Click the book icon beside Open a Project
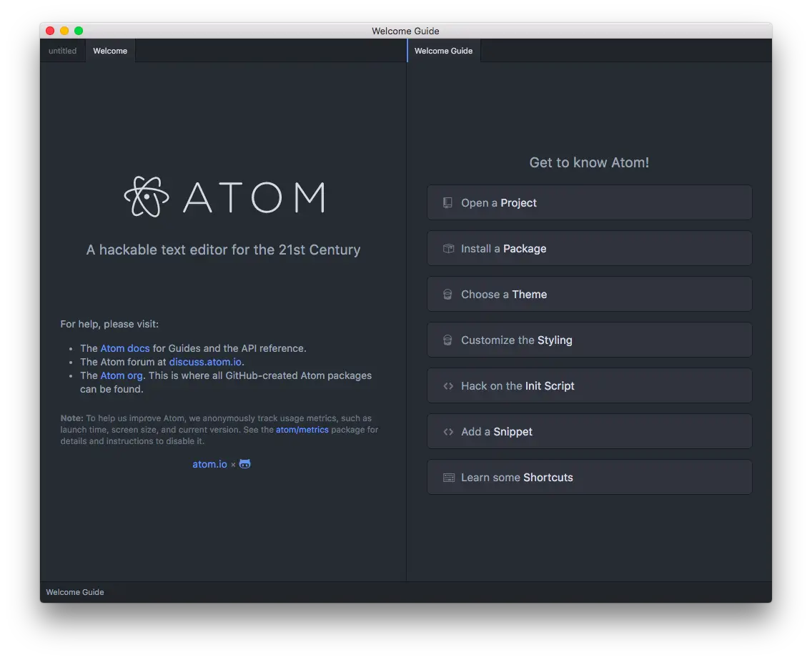This screenshot has height=660, width=812. (x=448, y=202)
